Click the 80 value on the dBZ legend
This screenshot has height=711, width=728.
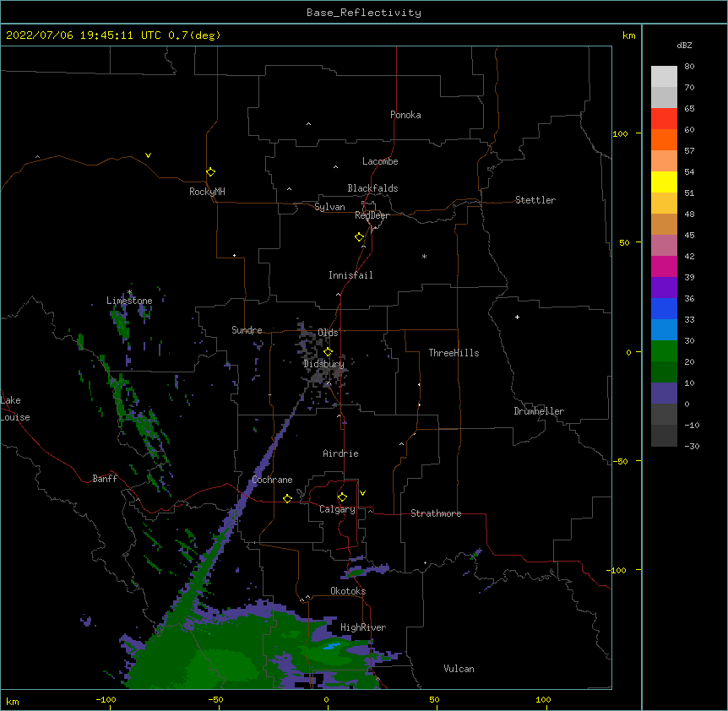click(x=689, y=67)
